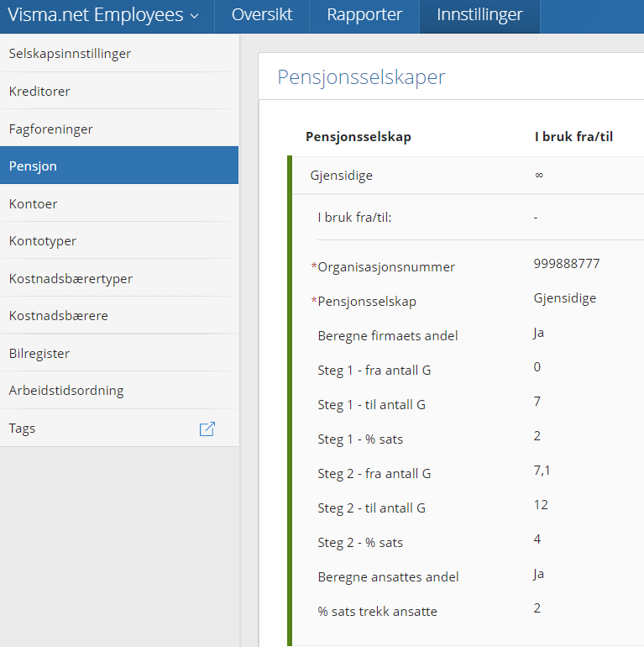
Task: Open the Rapporter tab
Action: 364,16
